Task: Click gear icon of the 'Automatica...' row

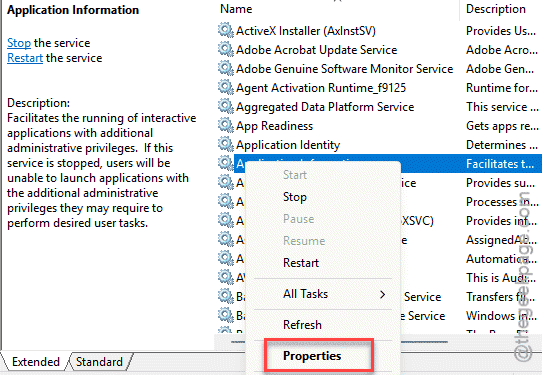Action: 226,259
